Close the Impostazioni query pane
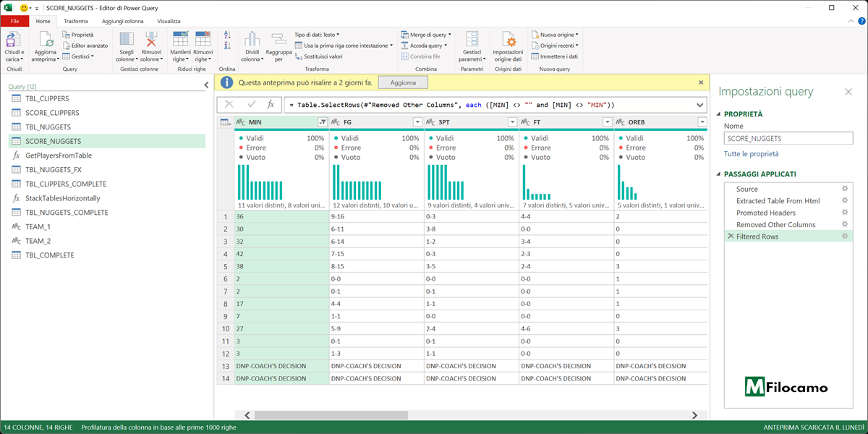The width and height of the screenshot is (868, 434). (x=848, y=92)
